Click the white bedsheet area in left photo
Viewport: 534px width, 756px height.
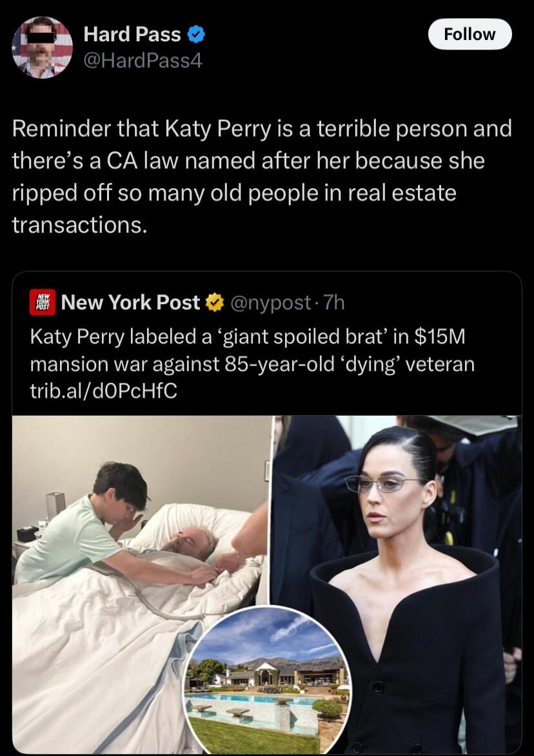pyautogui.click(x=97, y=665)
